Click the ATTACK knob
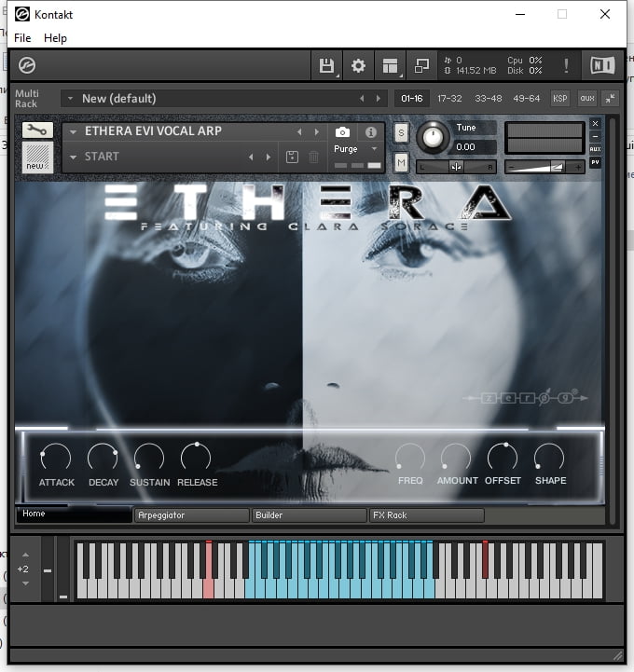 [56, 458]
